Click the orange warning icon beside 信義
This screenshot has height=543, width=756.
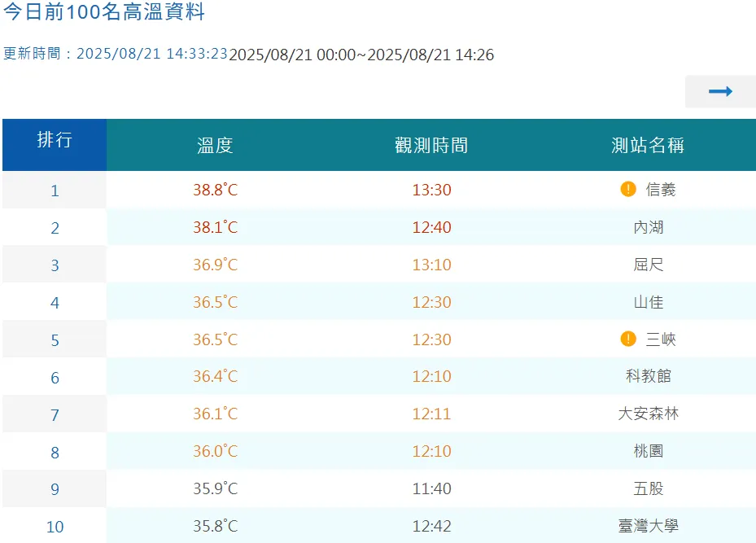pos(627,189)
